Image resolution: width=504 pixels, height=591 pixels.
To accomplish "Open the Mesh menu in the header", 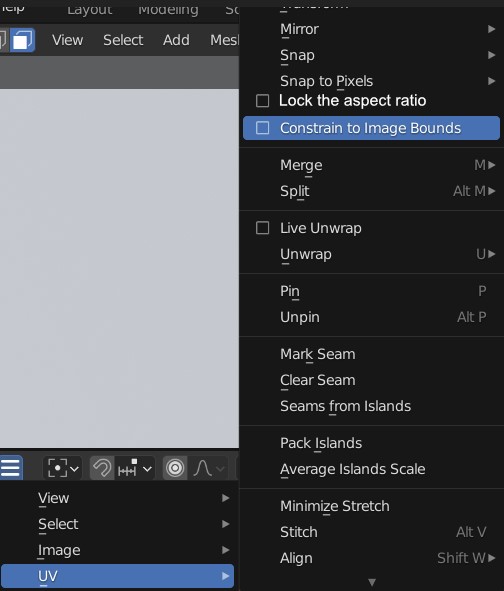I will click(224, 40).
